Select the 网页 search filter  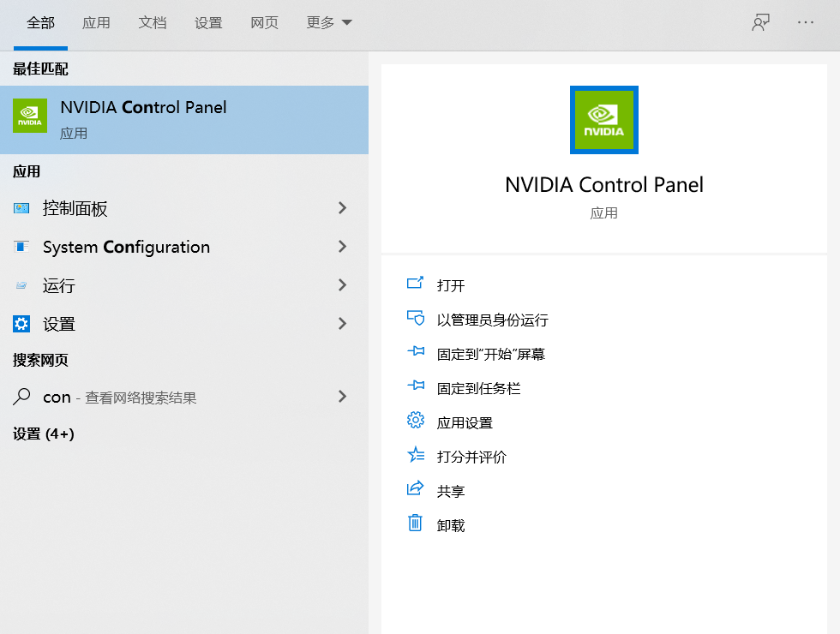click(264, 23)
